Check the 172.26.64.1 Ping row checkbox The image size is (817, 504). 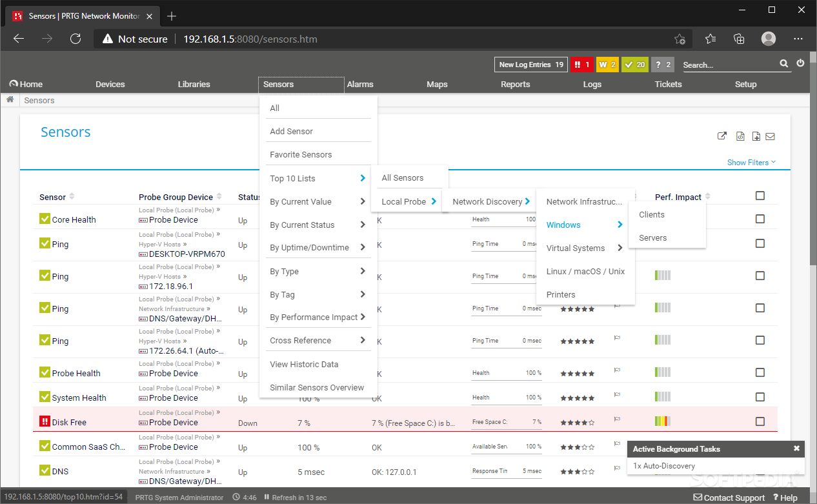click(x=760, y=340)
